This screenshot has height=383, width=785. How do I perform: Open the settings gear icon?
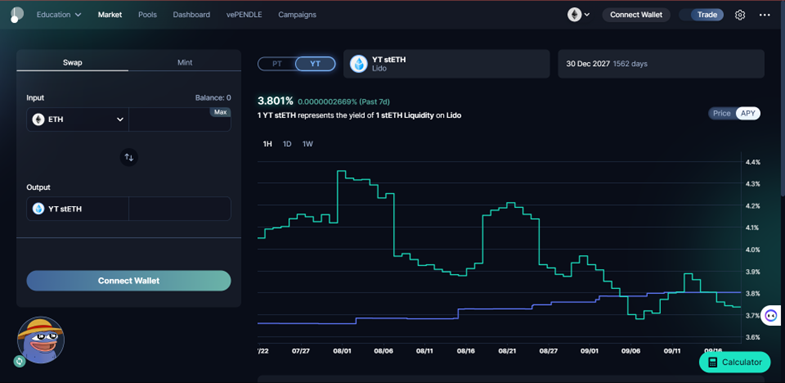[x=740, y=15]
